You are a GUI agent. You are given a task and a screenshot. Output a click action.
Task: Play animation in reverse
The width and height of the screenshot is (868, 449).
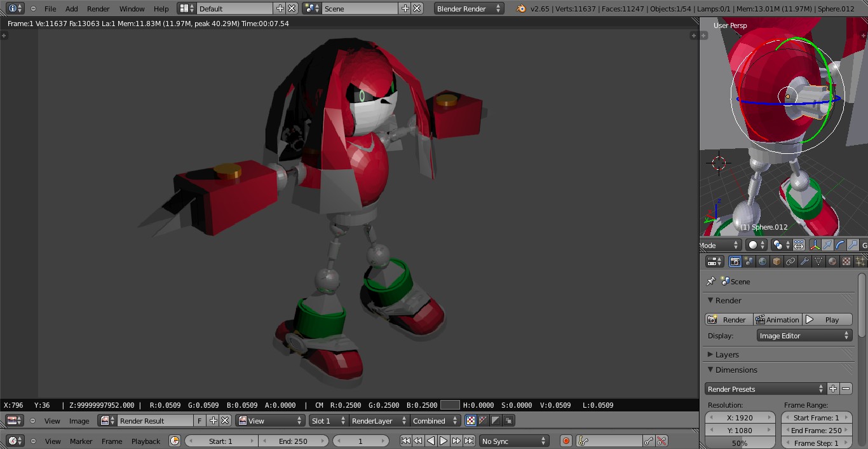pos(431,441)
